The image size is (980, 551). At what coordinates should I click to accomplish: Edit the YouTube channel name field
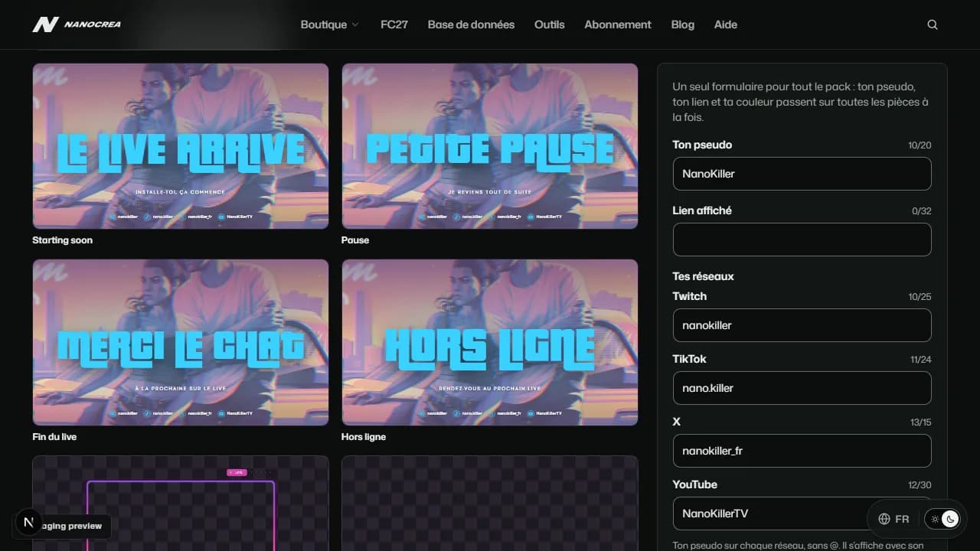tap(802, 514)
